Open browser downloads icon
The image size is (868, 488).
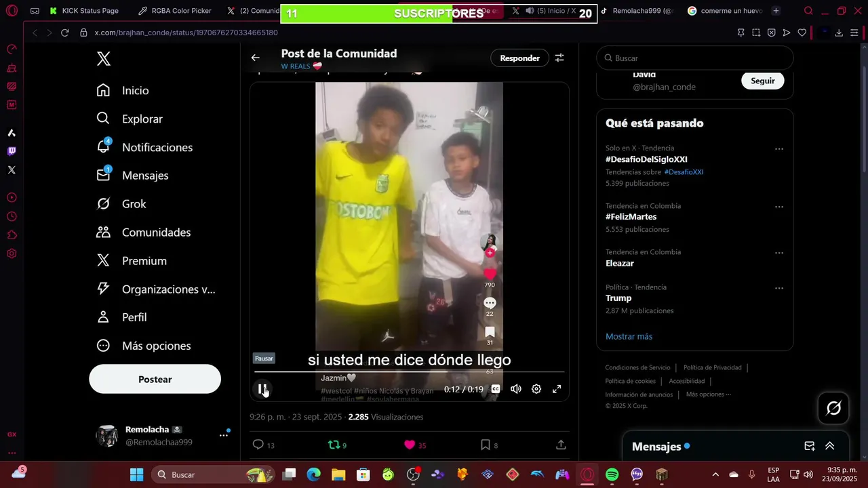coord(839,33)
